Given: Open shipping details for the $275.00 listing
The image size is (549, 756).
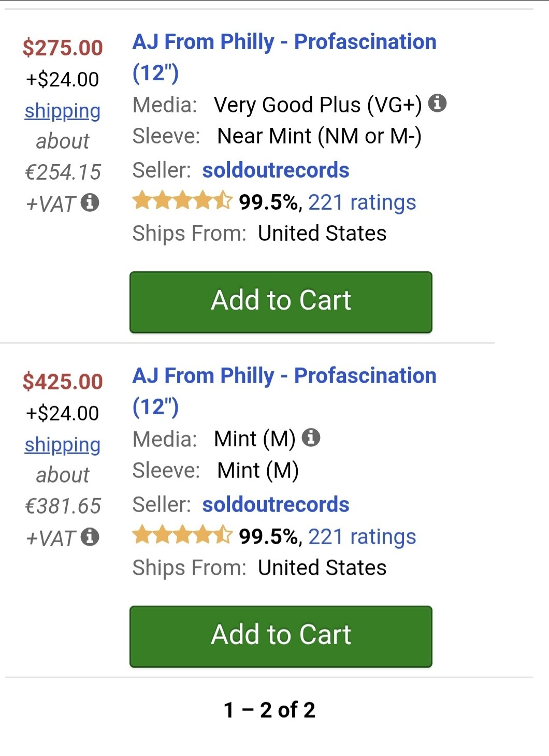Looking at the screenshot, I should [x=63, y=111].
